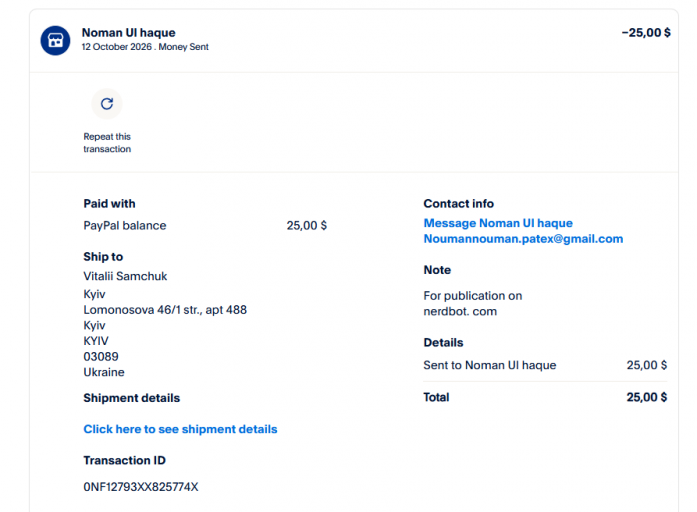Click the 'Transaction ID' heading

124,460
